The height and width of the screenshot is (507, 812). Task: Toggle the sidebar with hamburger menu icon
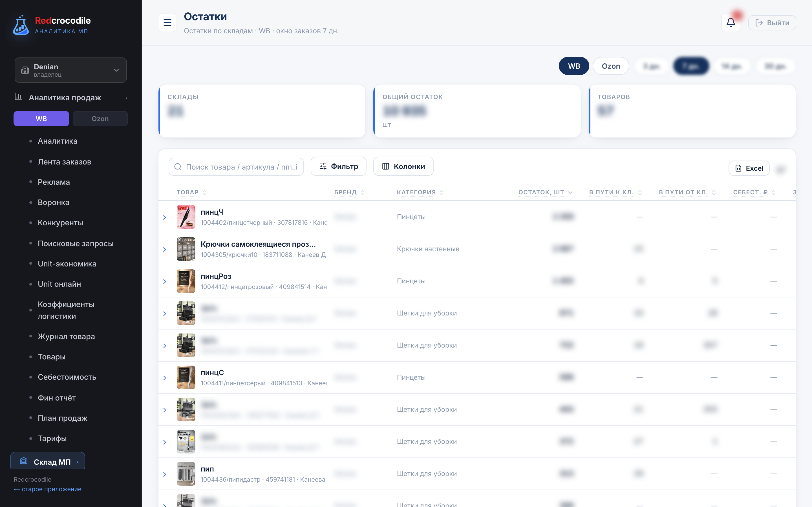click(167, 23)
